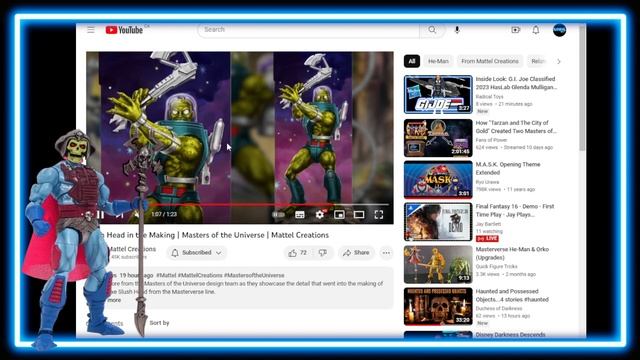Click the search magnifier button
The image size is (640, 360).
tap(432, 30)
